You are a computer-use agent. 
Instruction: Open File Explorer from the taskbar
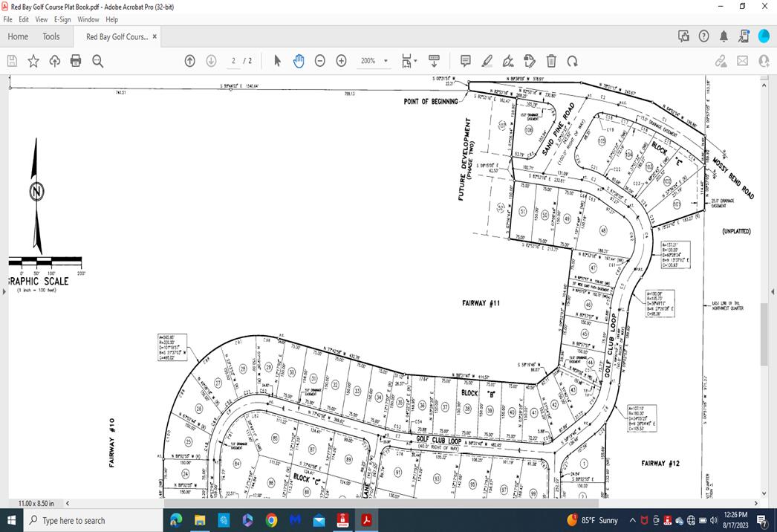[200, 520]
